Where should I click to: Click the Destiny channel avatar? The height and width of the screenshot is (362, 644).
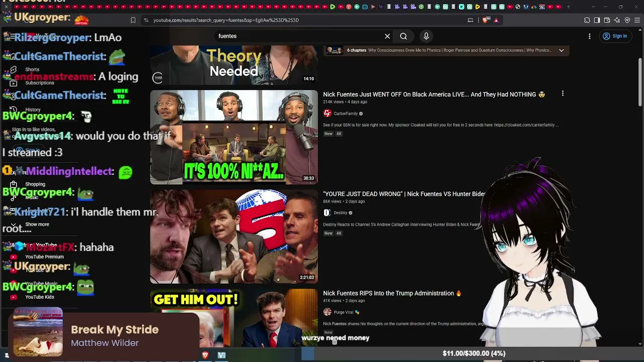327,213
